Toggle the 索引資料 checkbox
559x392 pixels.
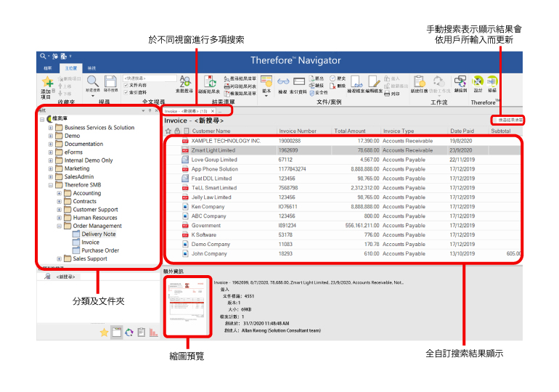pyautogui.click(x=126, y=92)
